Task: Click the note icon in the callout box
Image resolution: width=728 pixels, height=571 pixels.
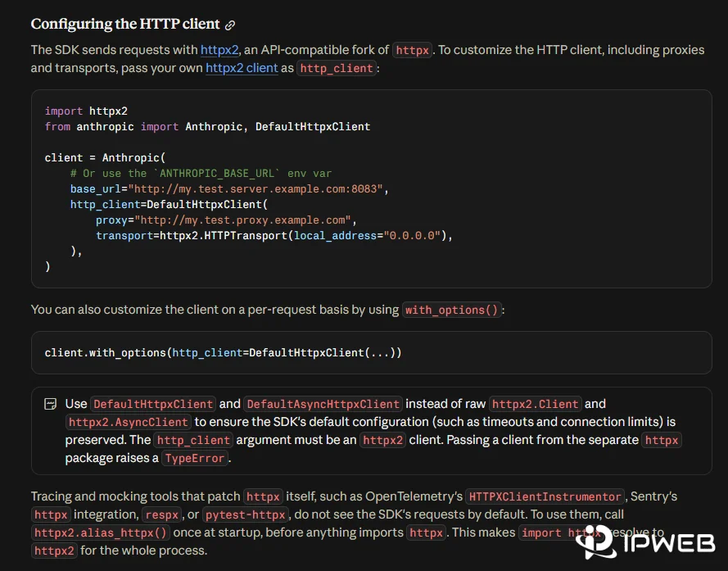Action: [x=50, y=404]
